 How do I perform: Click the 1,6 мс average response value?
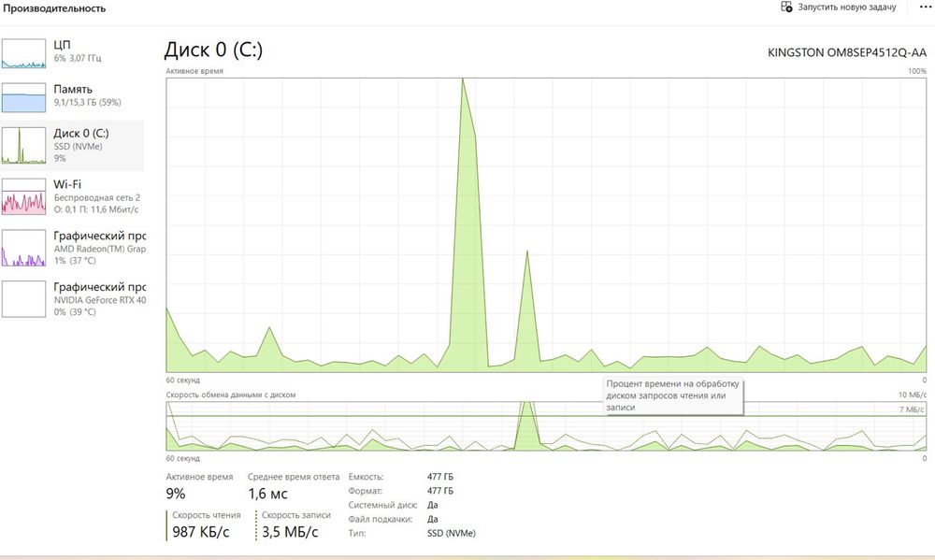(267, 494)
